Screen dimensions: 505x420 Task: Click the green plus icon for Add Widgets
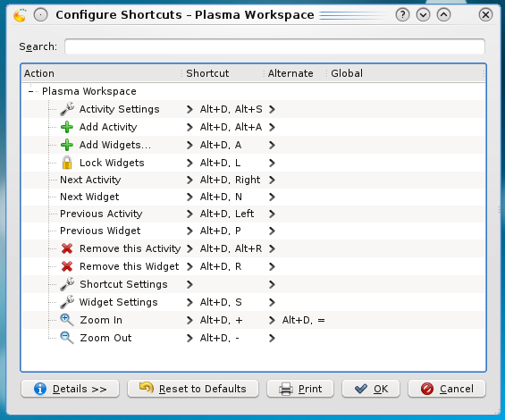point(67,145)
